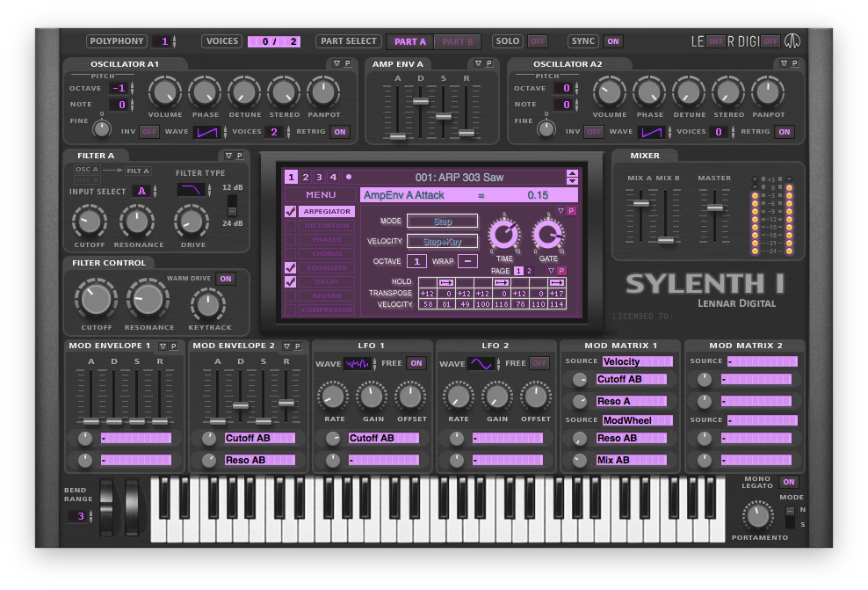Click the Filter A Cutoff knob

[90, 222]
